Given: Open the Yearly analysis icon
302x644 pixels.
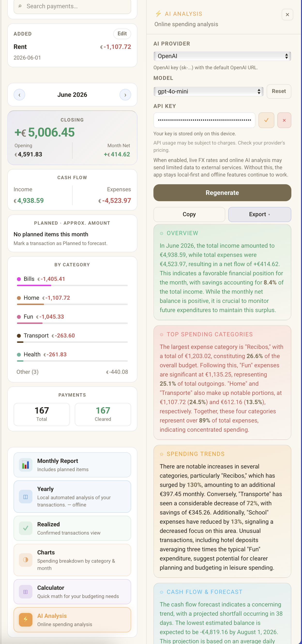Looking at the screenshot, I should click(25, 497).
